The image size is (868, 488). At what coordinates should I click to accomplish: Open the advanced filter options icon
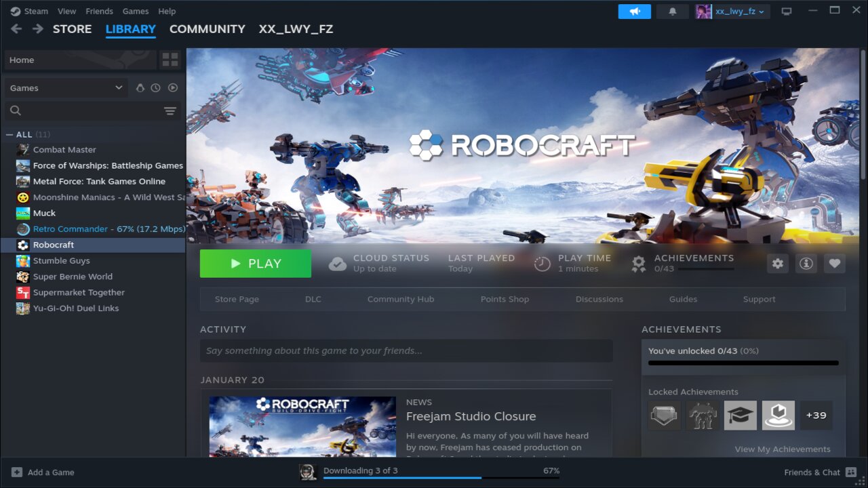pos(170,110)
